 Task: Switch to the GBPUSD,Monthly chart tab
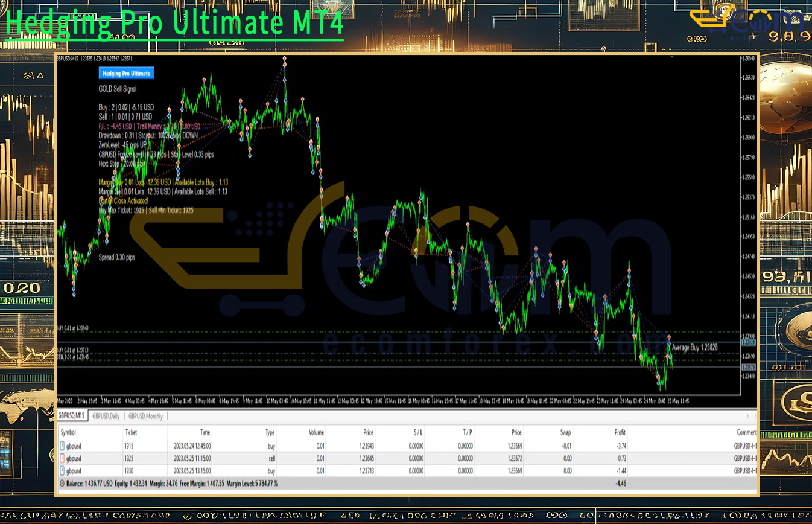145,416
